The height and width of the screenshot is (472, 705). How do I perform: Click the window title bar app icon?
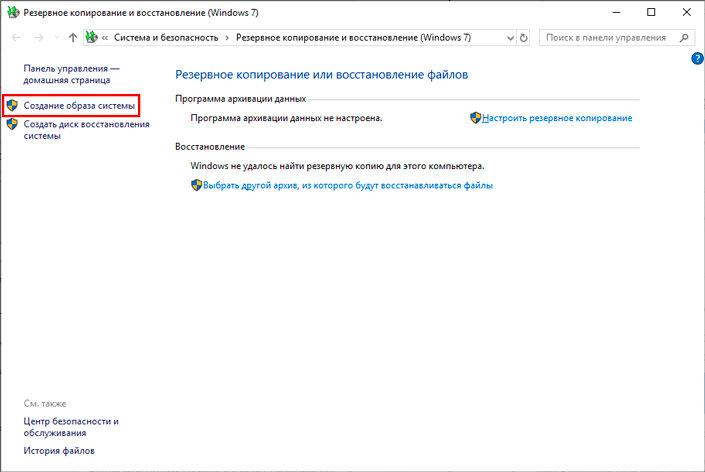click(x=13, y=12)
